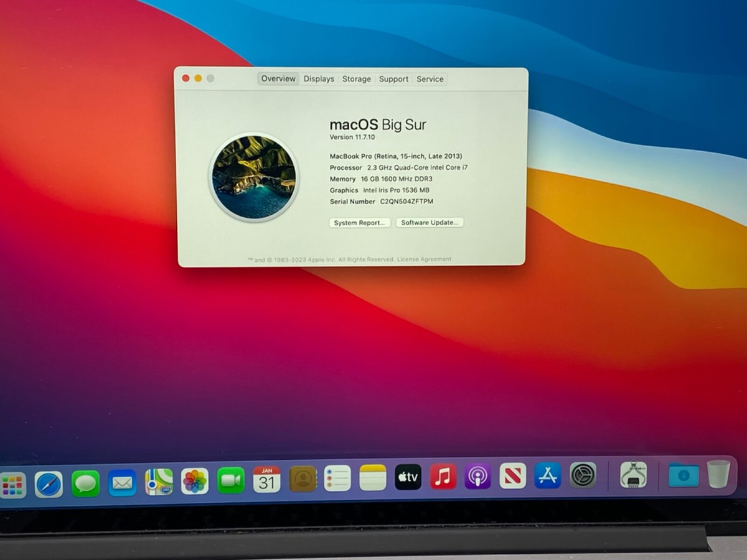
Task: Click Version 11.7.10 text
Action: click(352, 137)
